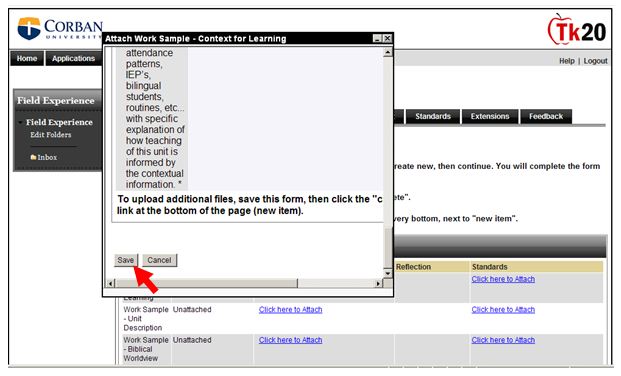621x376 pixels.
Task: Click the Work Sample - Biblical Worldview cell
Action: tap(145, 349)
